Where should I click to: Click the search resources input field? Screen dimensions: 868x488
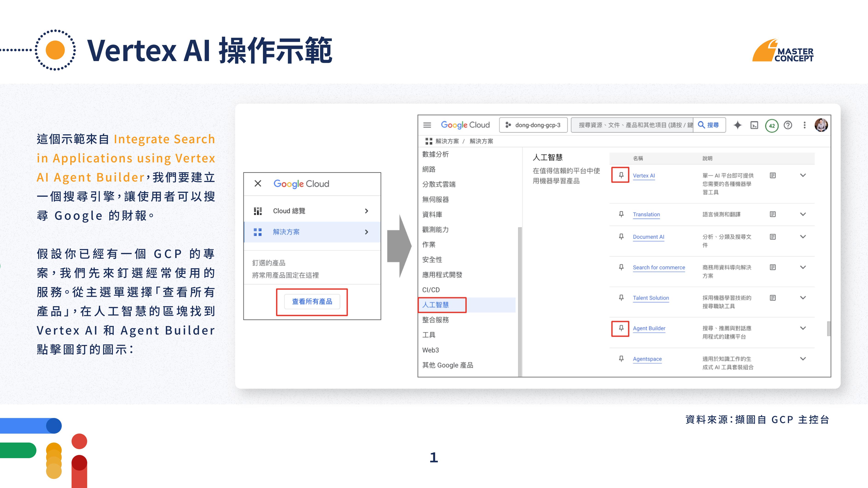coord(632,125)
